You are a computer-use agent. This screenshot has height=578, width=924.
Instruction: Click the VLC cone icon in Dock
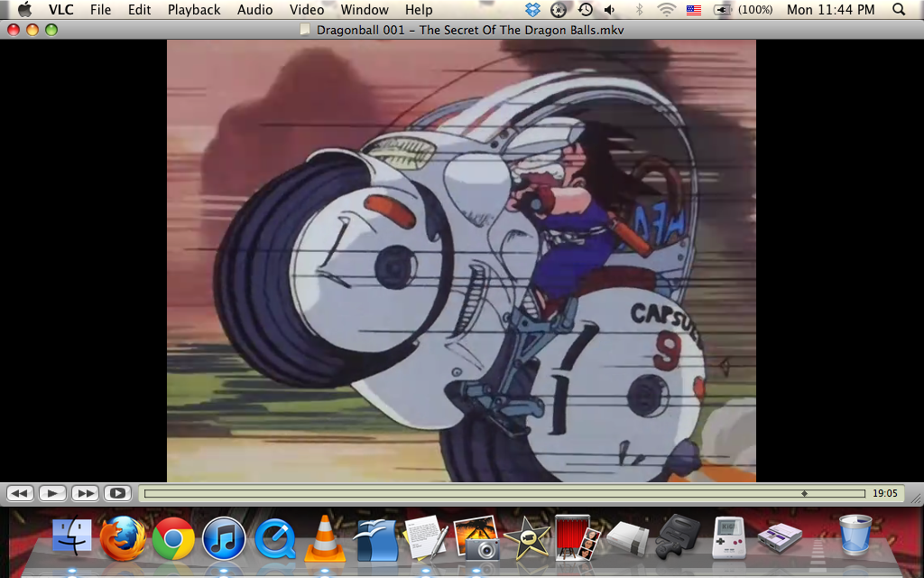pyautogui.click(x=324, y=537)
